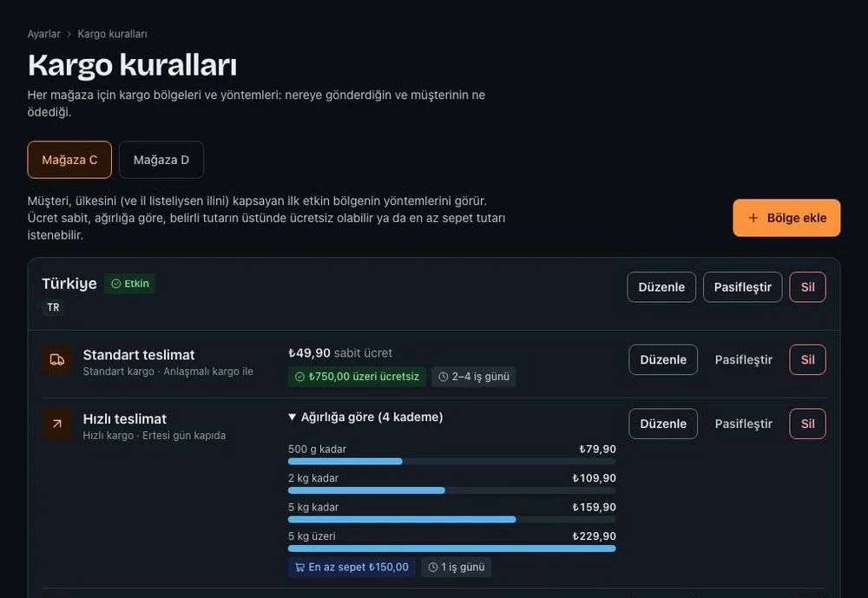The width and height of the screenshot is (868, 598).
Task: Click the 2 kg kadar label
Action: pyautogui.click(x=313, y=478)
